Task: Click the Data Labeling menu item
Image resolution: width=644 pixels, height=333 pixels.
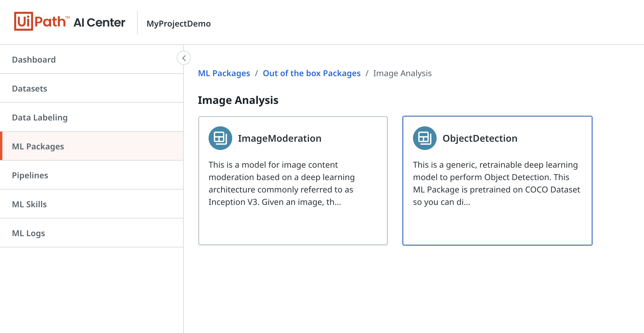Action: [40, 117]
